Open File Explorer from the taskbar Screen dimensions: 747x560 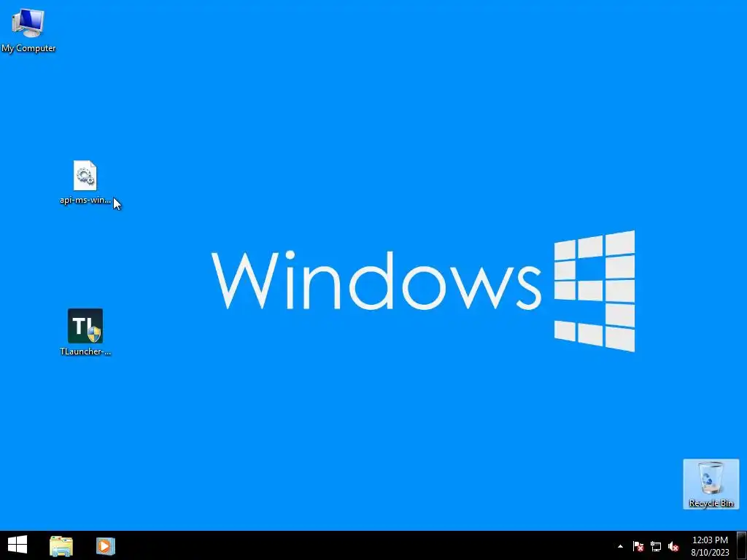[x=61, y=545]
